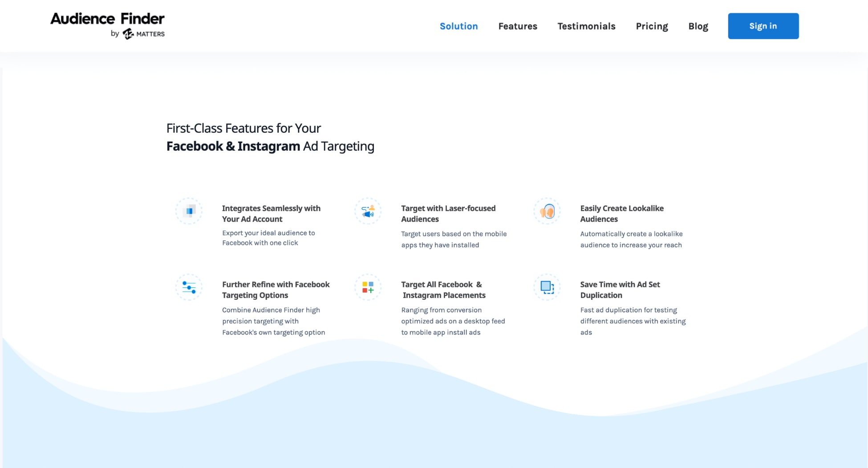This screenshot has width=868, height=468.
Task: Click 'First-Class Features for Your' headline
Action: 243,128
